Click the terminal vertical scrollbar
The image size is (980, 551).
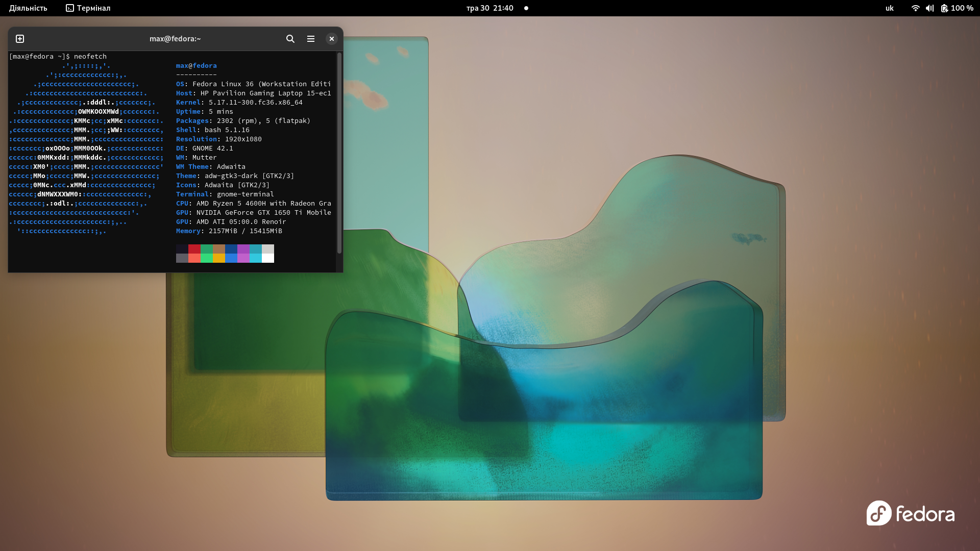tap(339, 153)
